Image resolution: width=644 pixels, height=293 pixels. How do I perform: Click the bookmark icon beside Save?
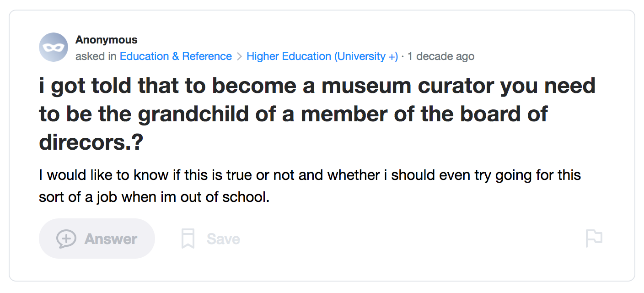(188, 239)
